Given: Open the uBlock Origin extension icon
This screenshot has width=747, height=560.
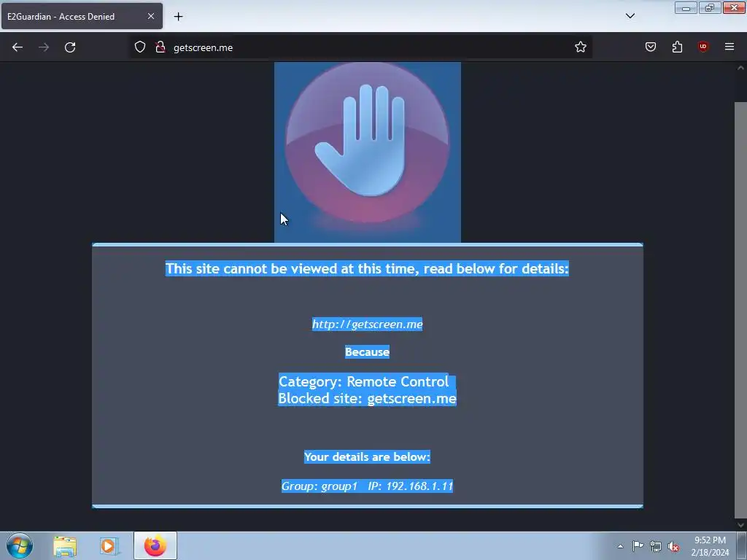Looking at the screenshot, I should pyautogui.click(x=703, y=47).
